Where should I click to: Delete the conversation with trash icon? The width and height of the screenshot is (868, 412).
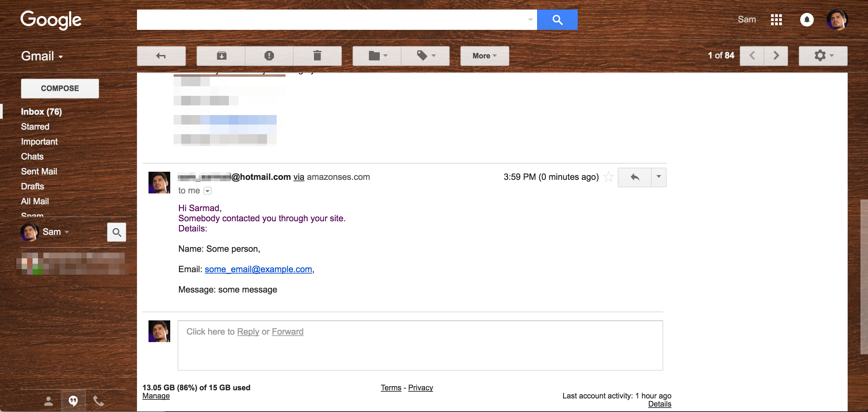tap(317, 56)
